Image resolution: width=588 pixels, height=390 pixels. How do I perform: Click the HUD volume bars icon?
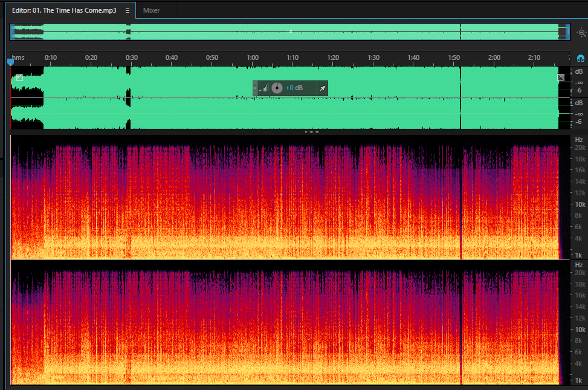[x=263, y=88]
